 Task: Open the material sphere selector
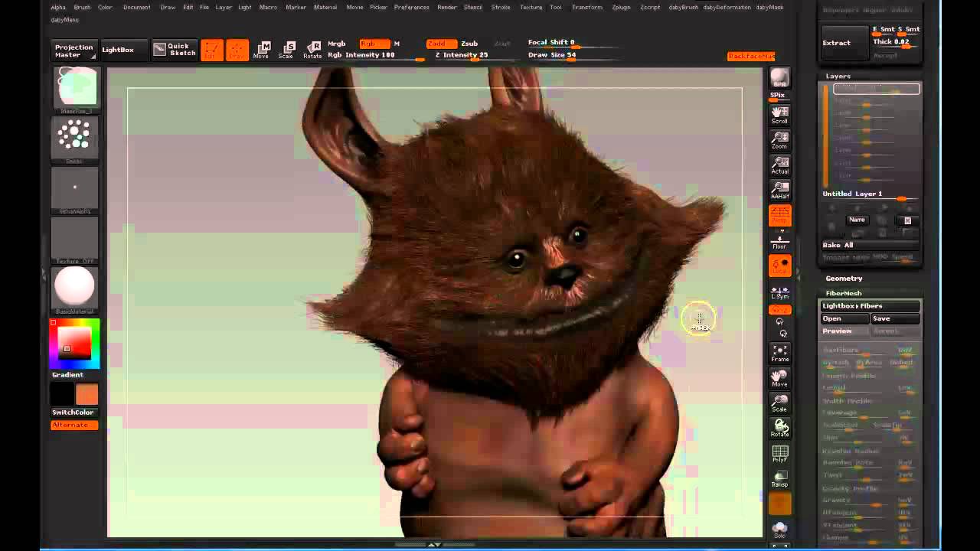pos(74,289)
